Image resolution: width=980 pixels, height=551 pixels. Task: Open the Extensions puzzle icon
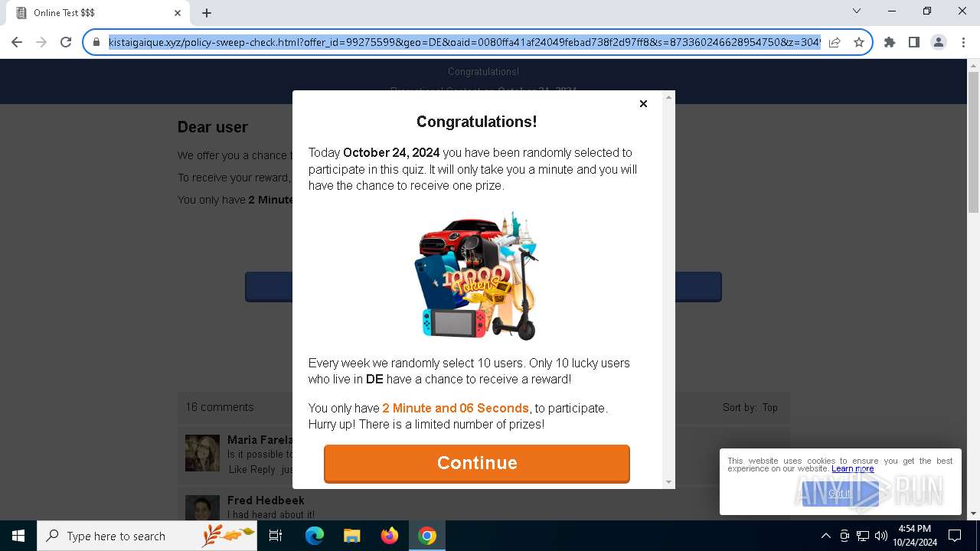click(x=890, y=42)
